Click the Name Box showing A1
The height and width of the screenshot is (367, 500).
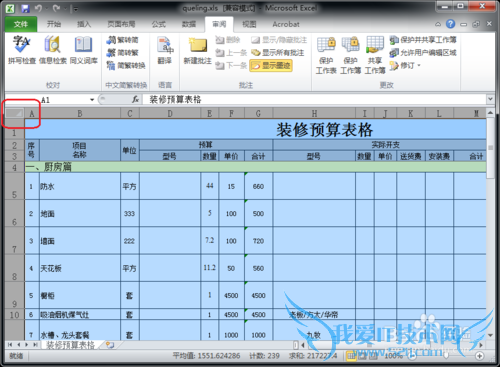45,100
